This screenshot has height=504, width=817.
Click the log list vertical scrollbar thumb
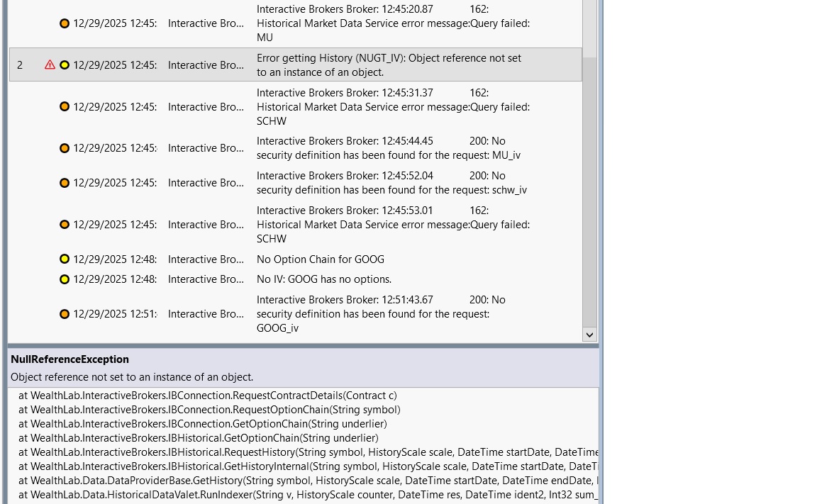tap(589, 191)
